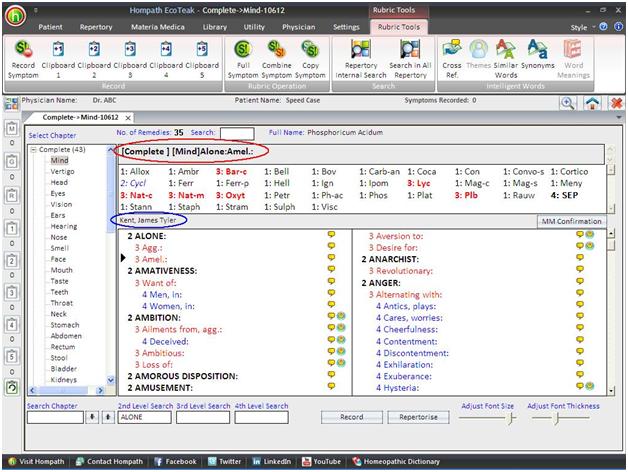Open the Settings menu
The height and width of the screenshot is (472, 628).
pos(346,27)
